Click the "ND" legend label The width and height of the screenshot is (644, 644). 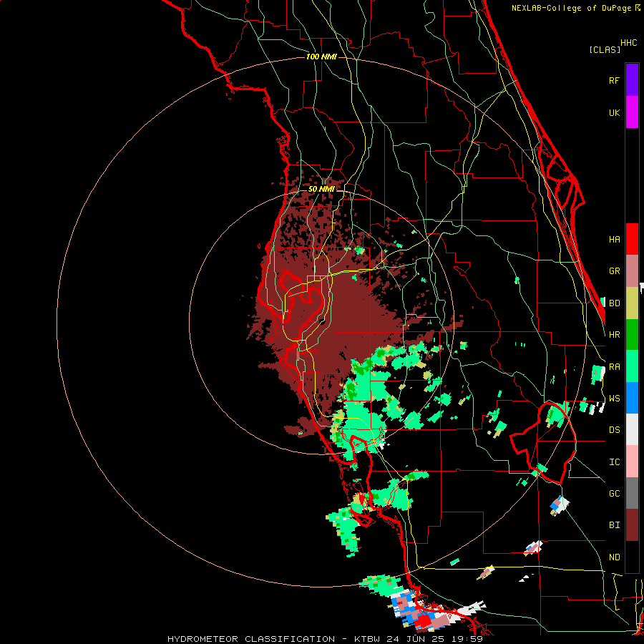tap(614, 557)
